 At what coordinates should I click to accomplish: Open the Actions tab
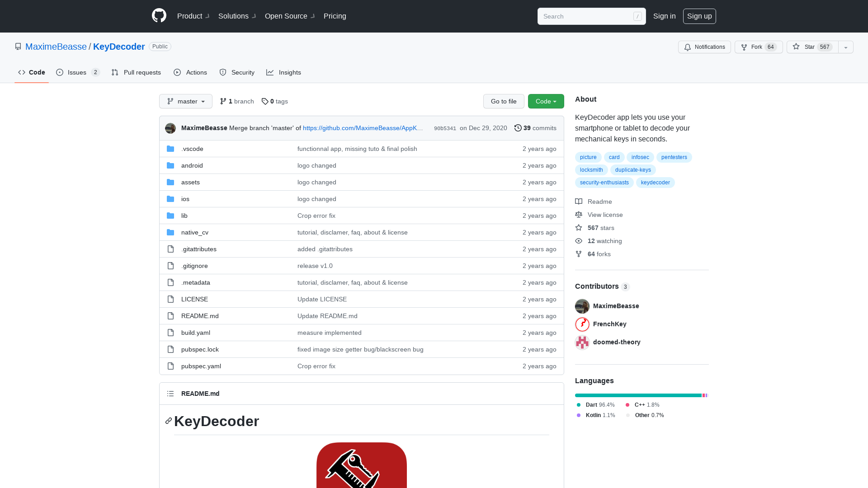pyautogui.click(x=190, y=73)
